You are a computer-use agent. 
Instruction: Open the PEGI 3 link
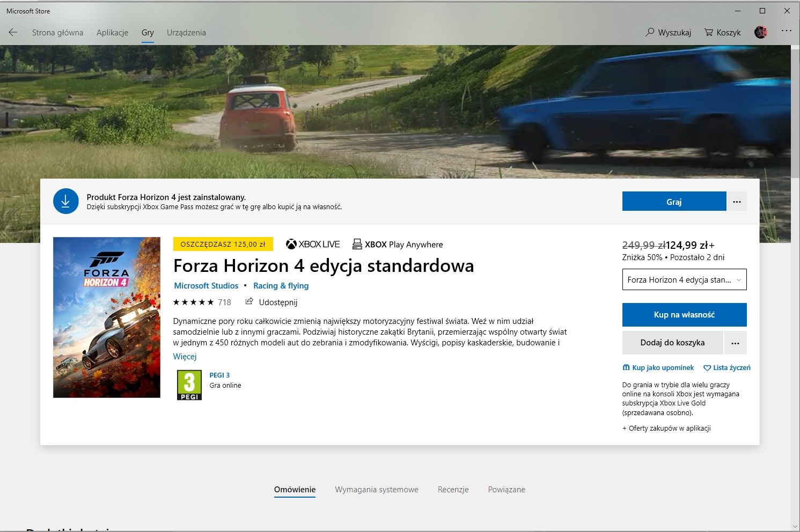click(x=219, y=375)
